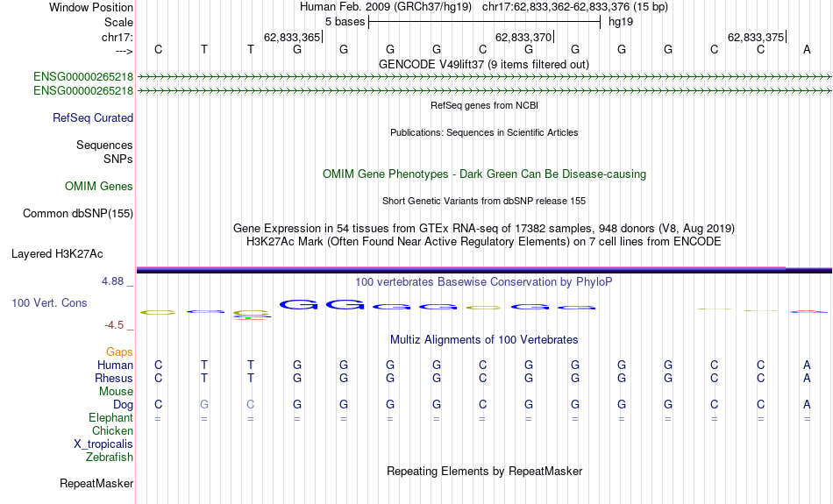833x504 pixels.
Task: Click the 100 Vert. Cons label
Action: tap(49, 302)
